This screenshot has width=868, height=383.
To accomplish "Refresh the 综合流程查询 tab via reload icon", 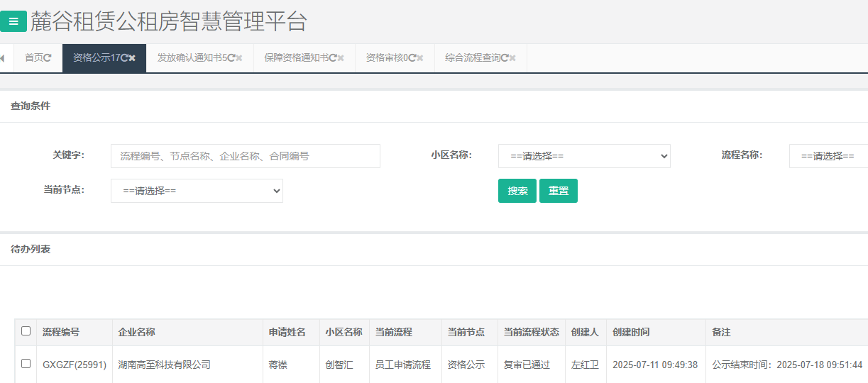I will pyautogui.click(x=505, y=58).
